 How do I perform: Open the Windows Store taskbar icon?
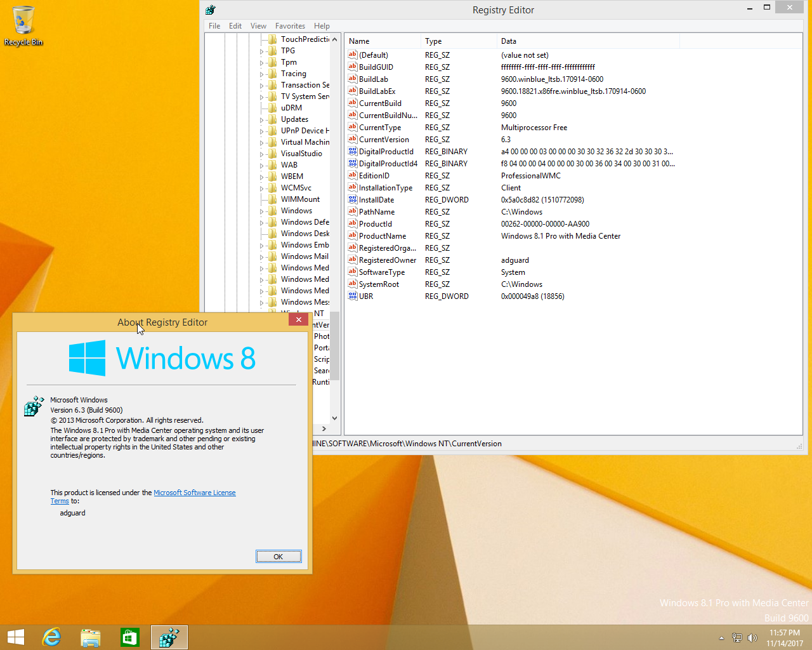click(x=130, y=637)
